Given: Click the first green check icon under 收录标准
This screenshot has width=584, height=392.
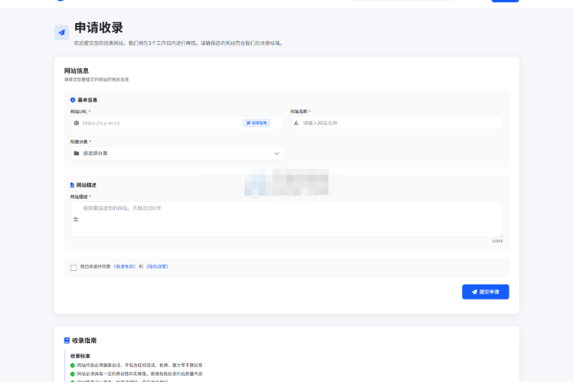Looking at the screenshot, I should point(73,365).
